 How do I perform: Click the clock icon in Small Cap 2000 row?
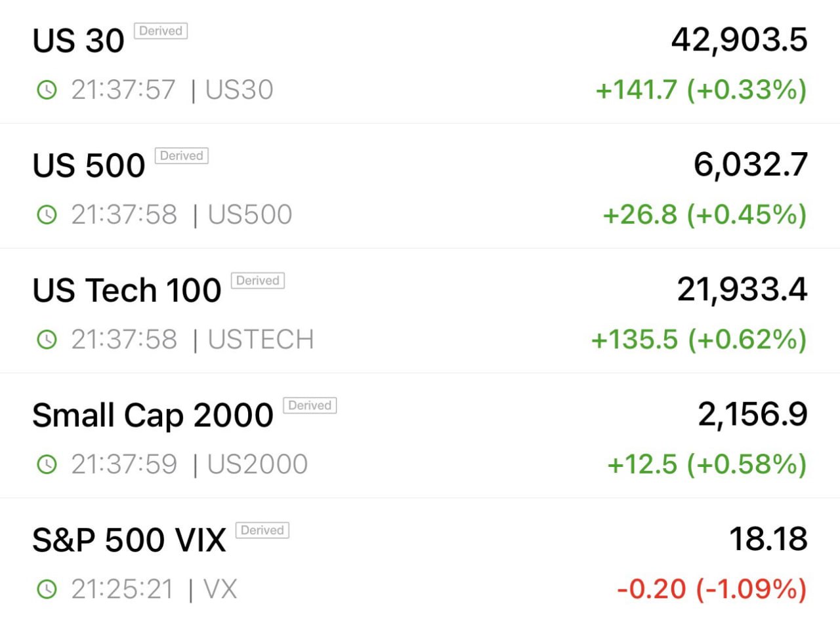pyautogui.click(x=47, y=464)
